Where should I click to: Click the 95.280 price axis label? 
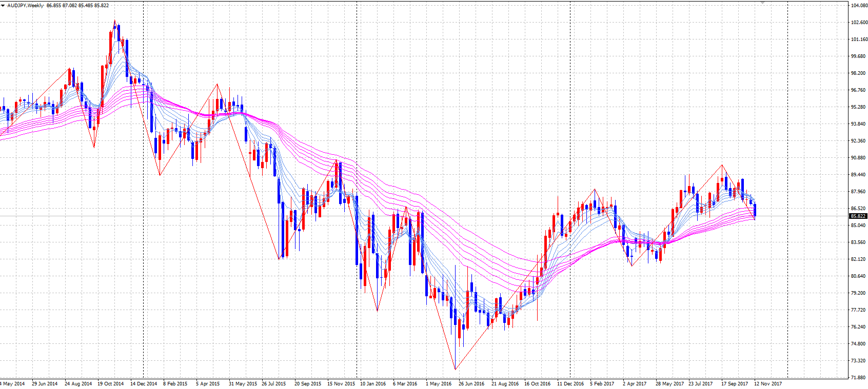pos(858,107)
